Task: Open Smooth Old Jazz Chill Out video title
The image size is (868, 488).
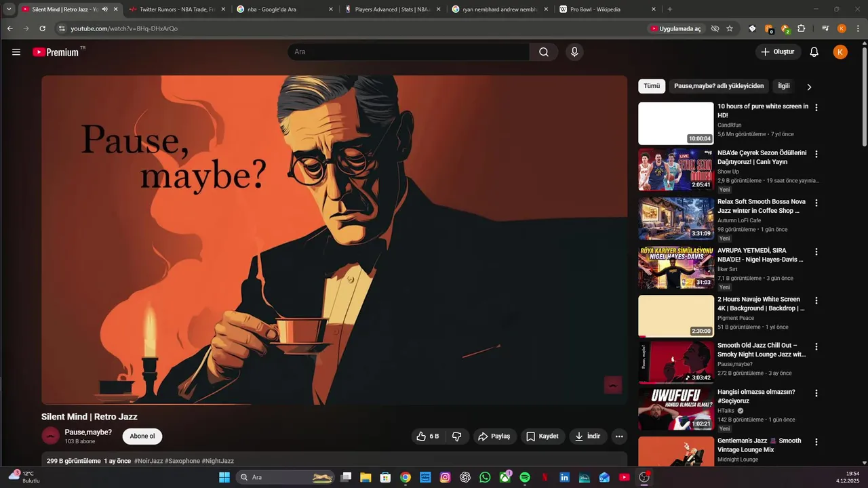Action: 762,350
